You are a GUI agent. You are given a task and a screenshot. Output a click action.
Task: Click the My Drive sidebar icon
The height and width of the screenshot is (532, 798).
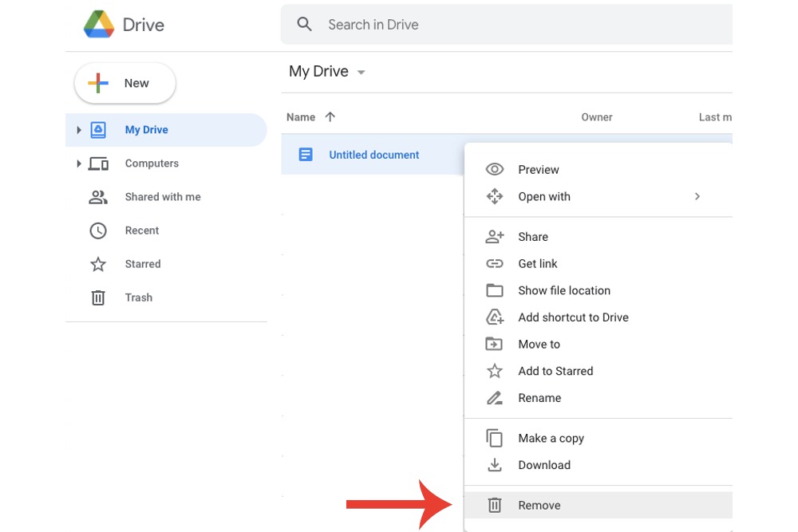(x=98, y=130)
